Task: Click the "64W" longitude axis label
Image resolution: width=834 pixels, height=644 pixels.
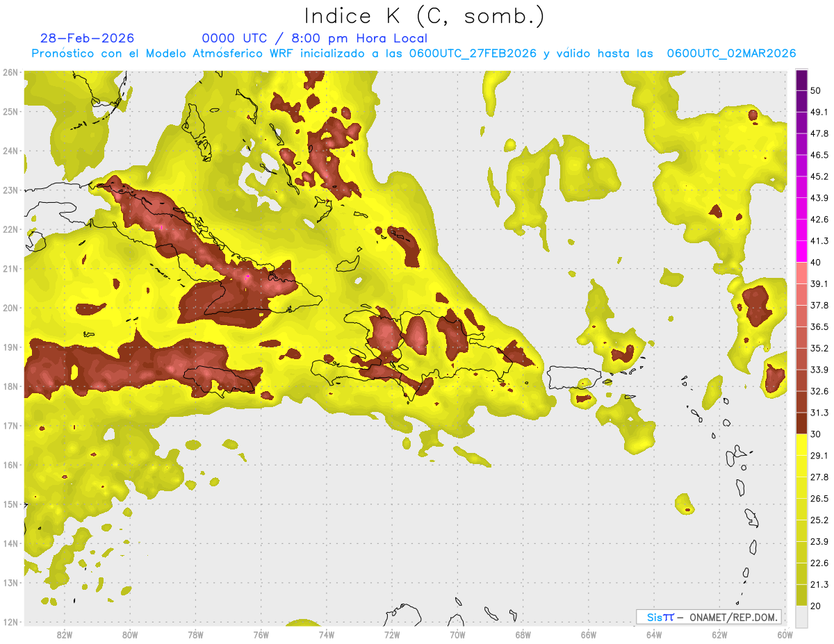Action: [x=654, y=634]
